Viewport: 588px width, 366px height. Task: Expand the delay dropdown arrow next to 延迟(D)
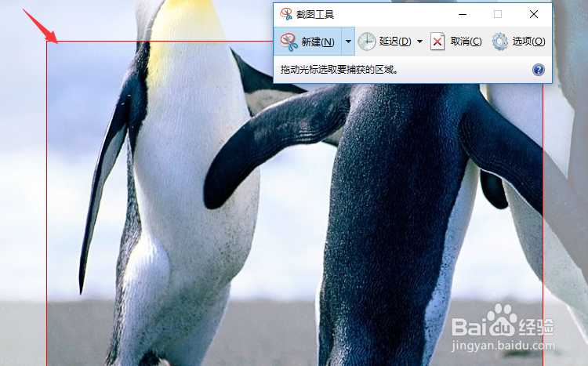[x=419, y=42]
